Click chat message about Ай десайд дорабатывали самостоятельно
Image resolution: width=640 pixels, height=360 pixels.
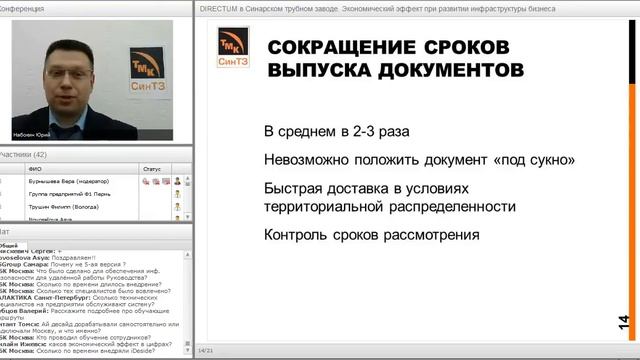click(x=90, y=327)
